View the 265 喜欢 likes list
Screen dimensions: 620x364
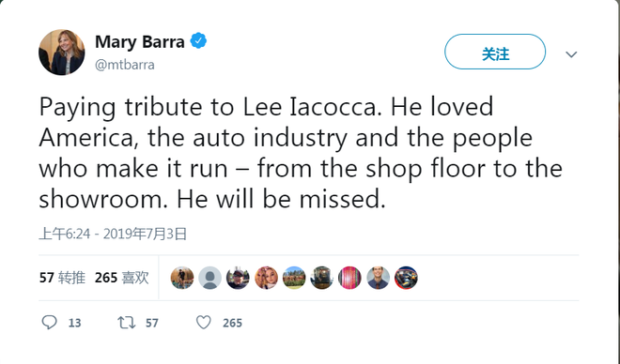pos(122,278)
